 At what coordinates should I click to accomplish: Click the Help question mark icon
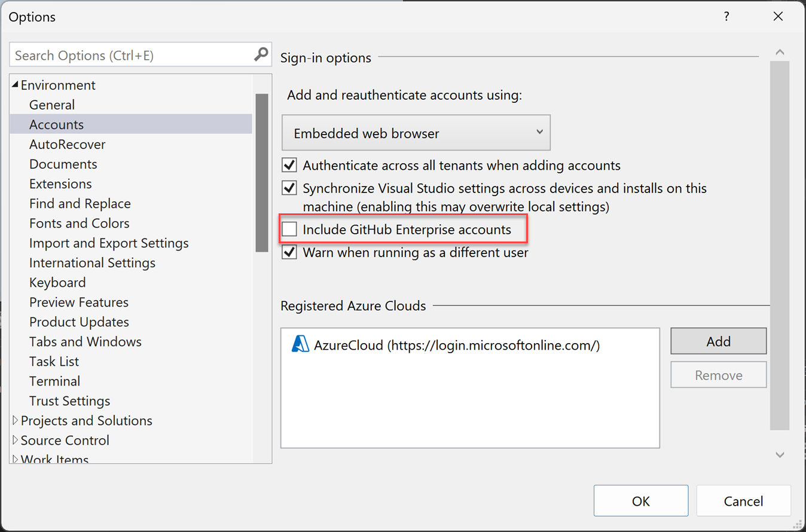point(726,17)
